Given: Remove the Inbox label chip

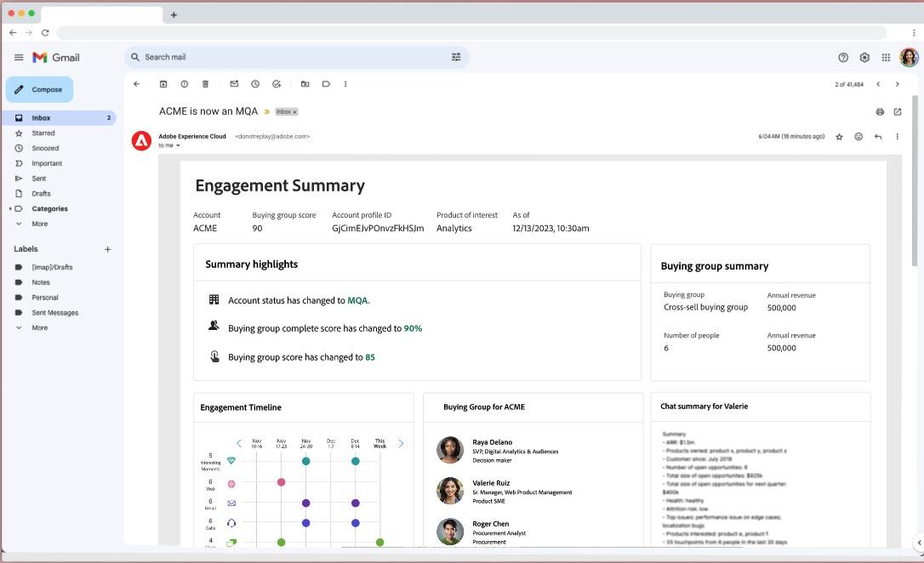Looking at the screenshot, I should pyautogui.click(x=294, y=112).
